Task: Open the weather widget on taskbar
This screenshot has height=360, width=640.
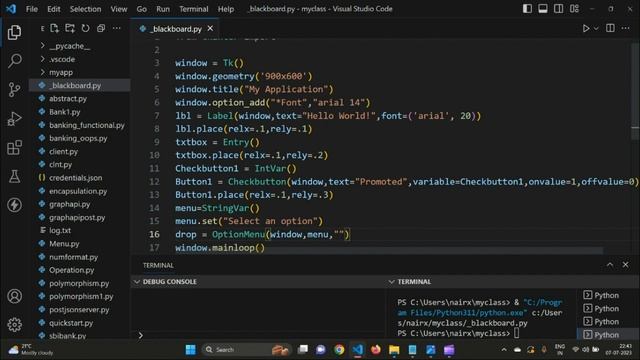Action: pos(31,350)
